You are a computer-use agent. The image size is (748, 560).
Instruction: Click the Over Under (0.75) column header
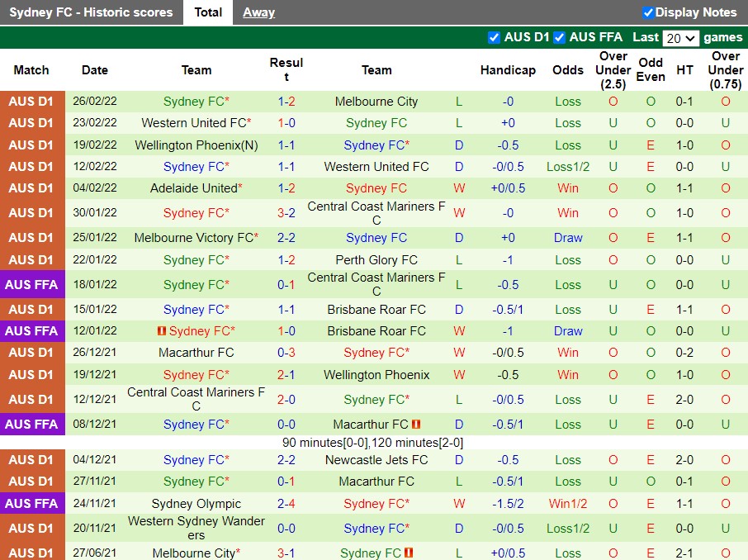point(726,70)
